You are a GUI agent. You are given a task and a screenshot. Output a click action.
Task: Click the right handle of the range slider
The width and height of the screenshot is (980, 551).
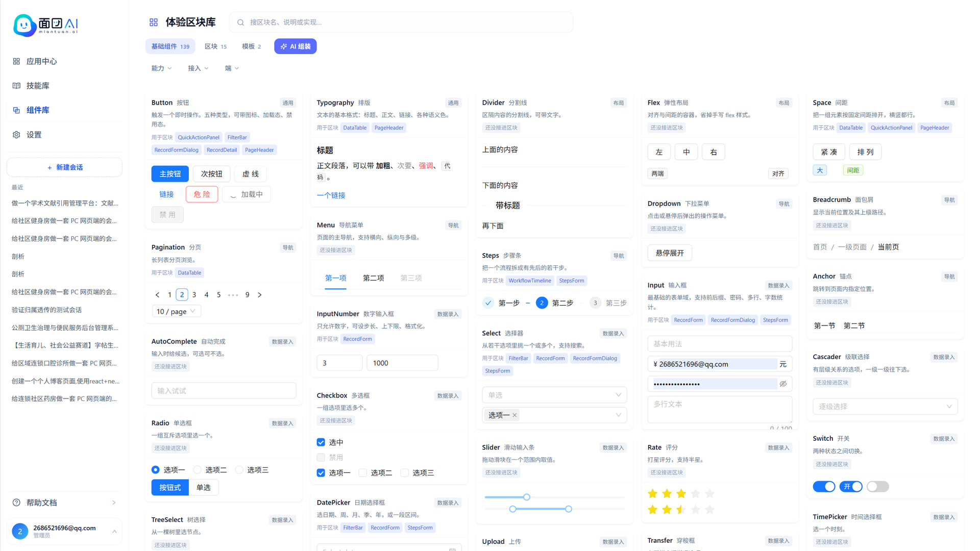(x=569, y=509)
